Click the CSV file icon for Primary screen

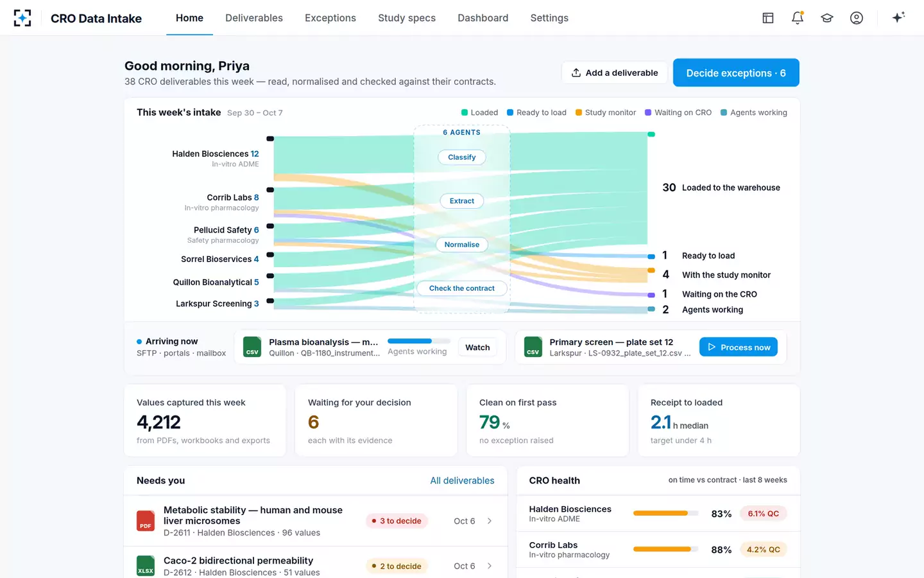pyautogui.click(x=533, y=347)
